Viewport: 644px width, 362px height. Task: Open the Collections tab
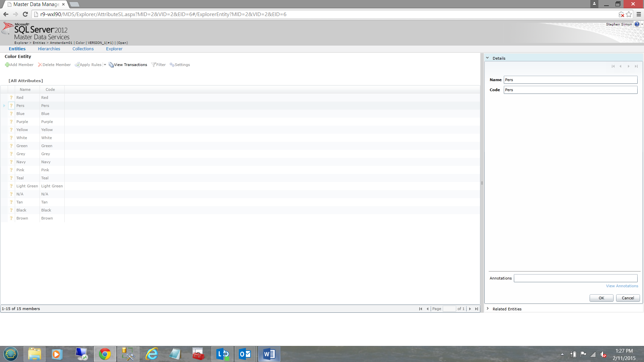coord(83,49)
